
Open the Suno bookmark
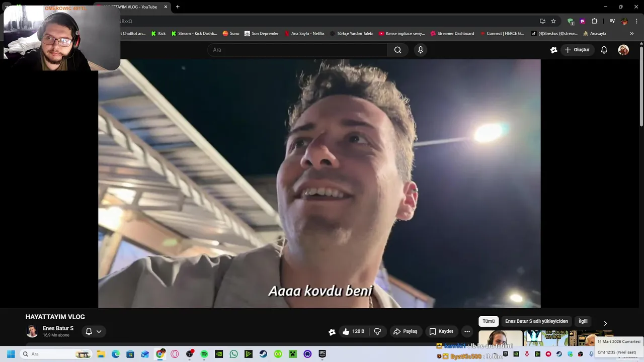click(231, 34)
